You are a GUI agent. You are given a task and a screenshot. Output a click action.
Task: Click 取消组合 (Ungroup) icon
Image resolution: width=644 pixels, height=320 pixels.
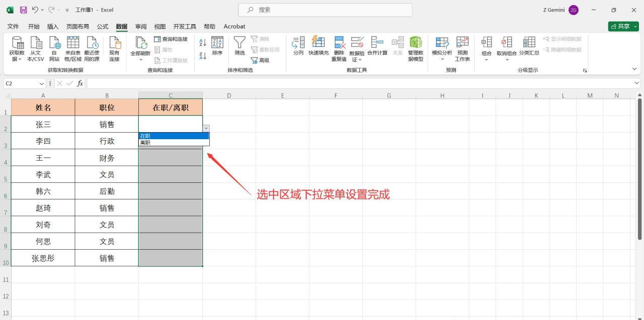[x=507, y=49]
